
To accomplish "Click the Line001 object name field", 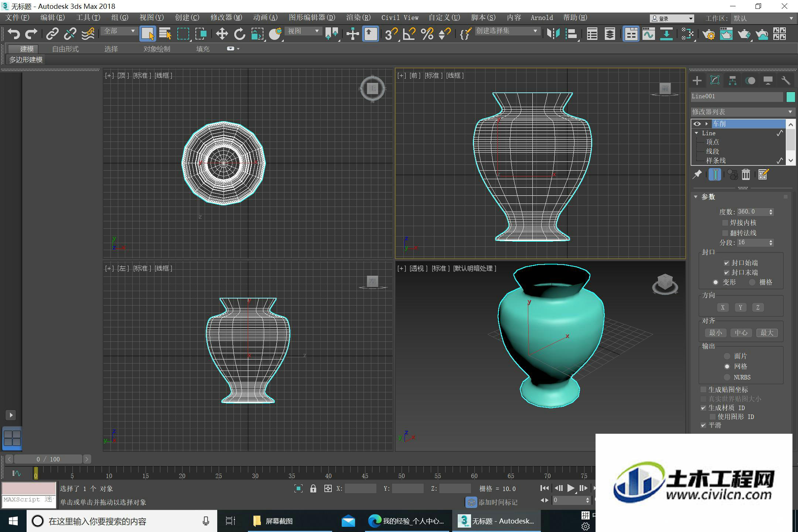I will coord(737,96).
